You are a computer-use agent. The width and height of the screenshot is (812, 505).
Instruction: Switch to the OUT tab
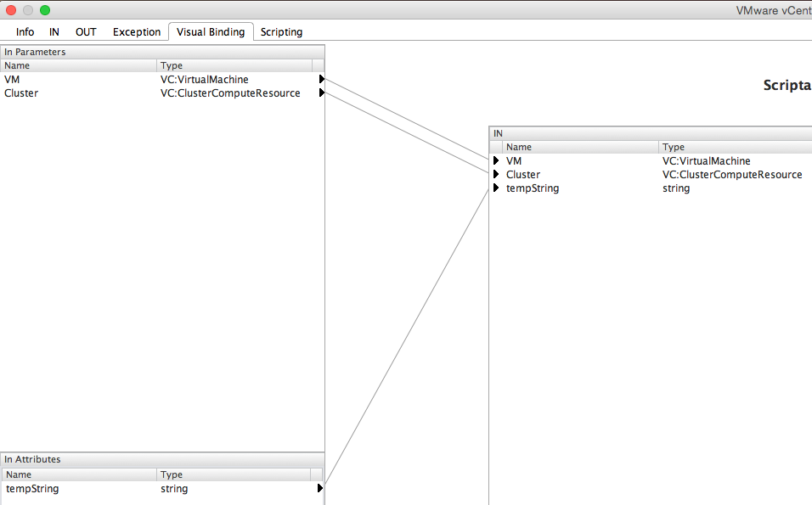coord(86,32)
